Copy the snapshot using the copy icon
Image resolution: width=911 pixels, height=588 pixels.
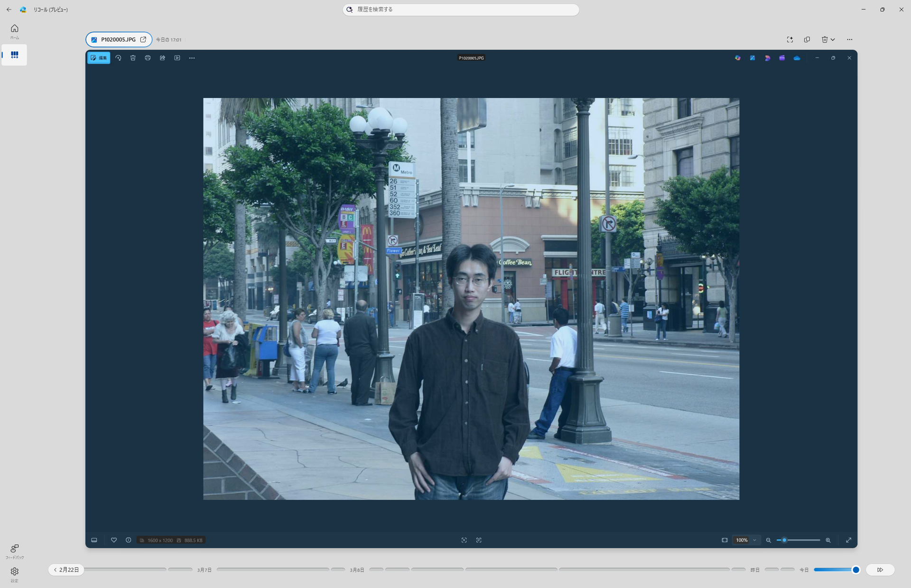coord(807,40)
